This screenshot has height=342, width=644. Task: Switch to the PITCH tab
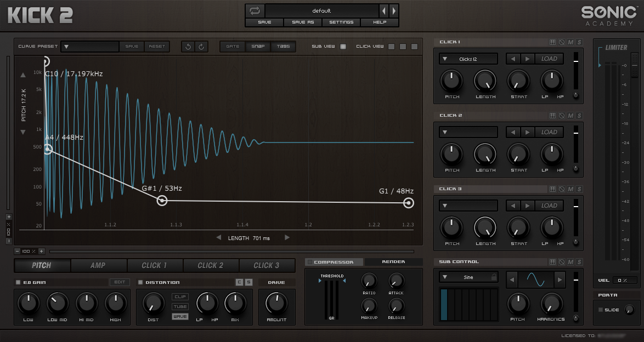click(42, 265)
